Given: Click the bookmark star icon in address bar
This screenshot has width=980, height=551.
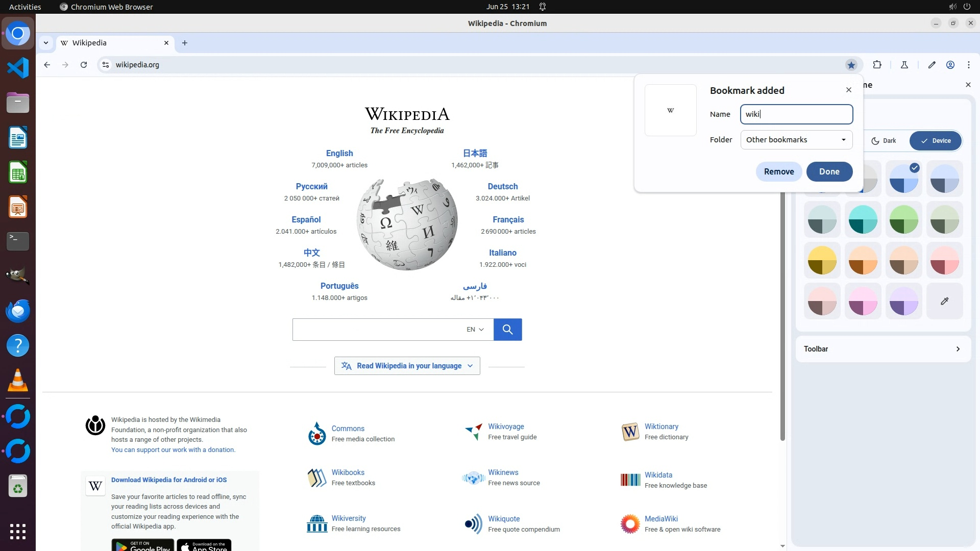Looking at the screenshot, I should coord(851,65).
